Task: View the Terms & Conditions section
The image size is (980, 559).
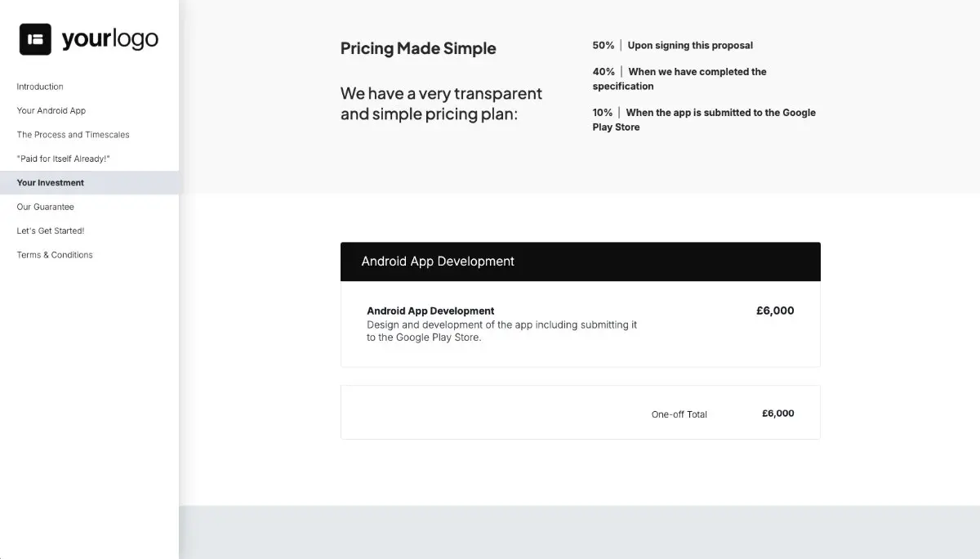Action: pyautogui.click(x=54, y=254)
